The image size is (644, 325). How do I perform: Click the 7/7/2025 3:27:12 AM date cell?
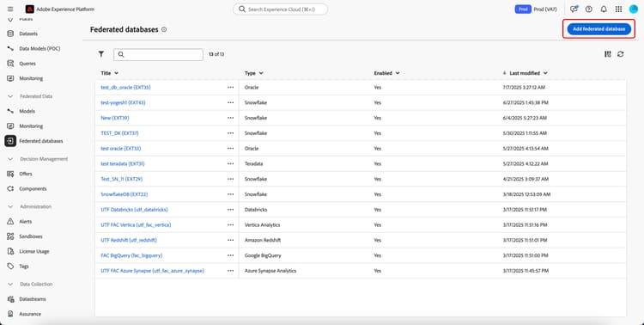point(524,87)
